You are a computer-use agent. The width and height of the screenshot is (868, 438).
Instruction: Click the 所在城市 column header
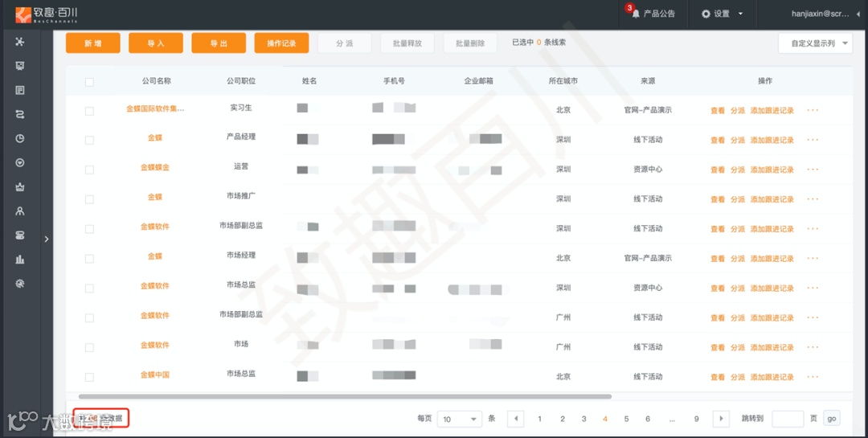[563, 81]
